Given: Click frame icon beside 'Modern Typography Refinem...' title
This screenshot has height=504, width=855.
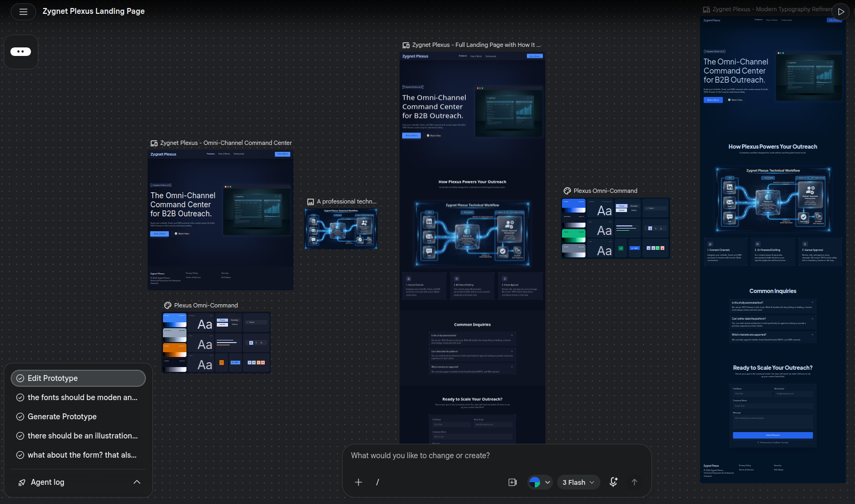Looking at the screenshot, I should [706, 10].
